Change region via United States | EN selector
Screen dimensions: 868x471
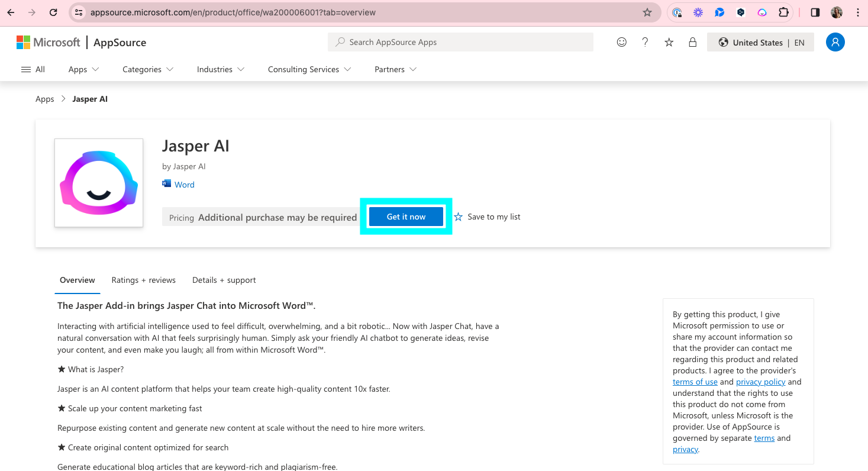click(x=760, y=43)
